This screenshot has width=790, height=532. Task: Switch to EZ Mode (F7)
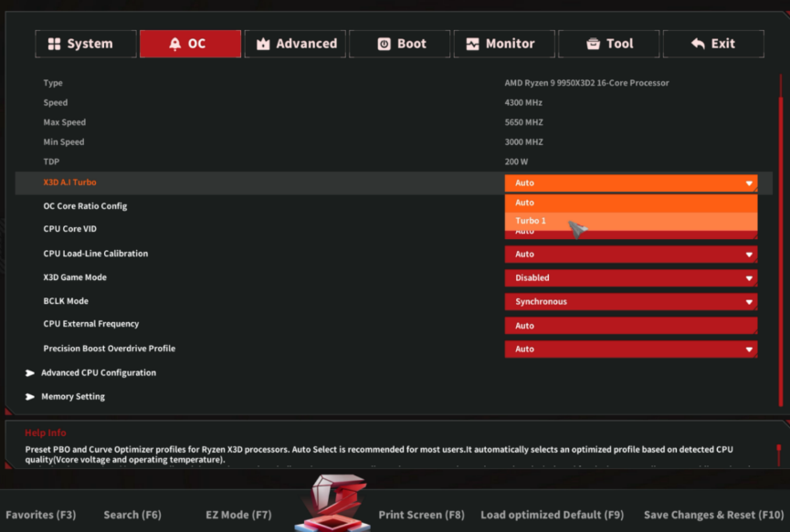pos(238,515)
